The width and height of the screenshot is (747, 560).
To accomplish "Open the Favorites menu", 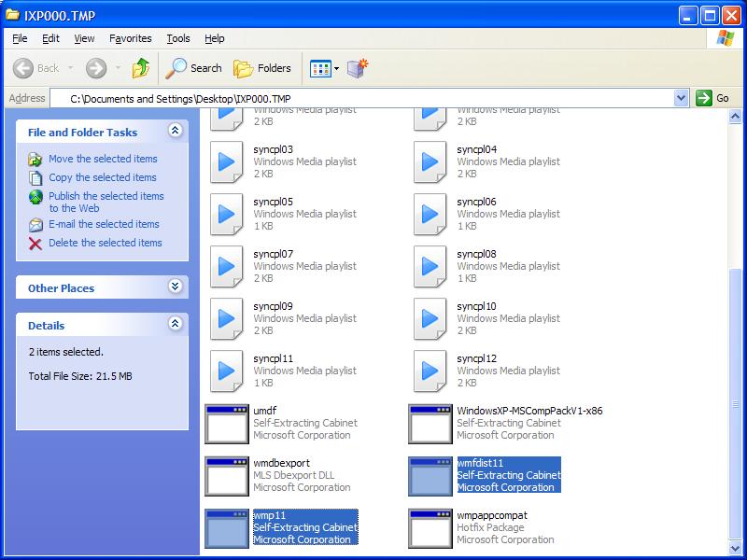I will [x=130, y=38].
